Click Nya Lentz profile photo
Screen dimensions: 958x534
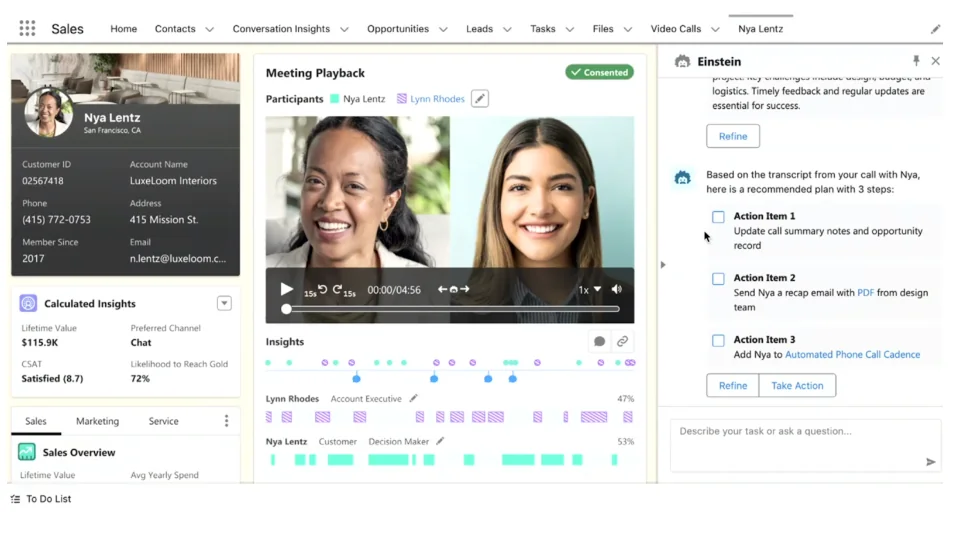(48, 112)
